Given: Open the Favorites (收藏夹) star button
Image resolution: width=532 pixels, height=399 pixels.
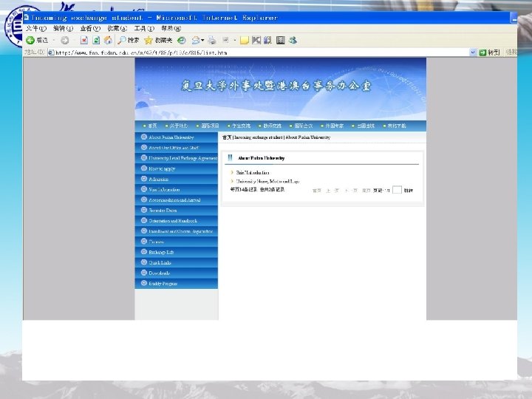Looking at the screenshot, I should (x=158, y=40).
